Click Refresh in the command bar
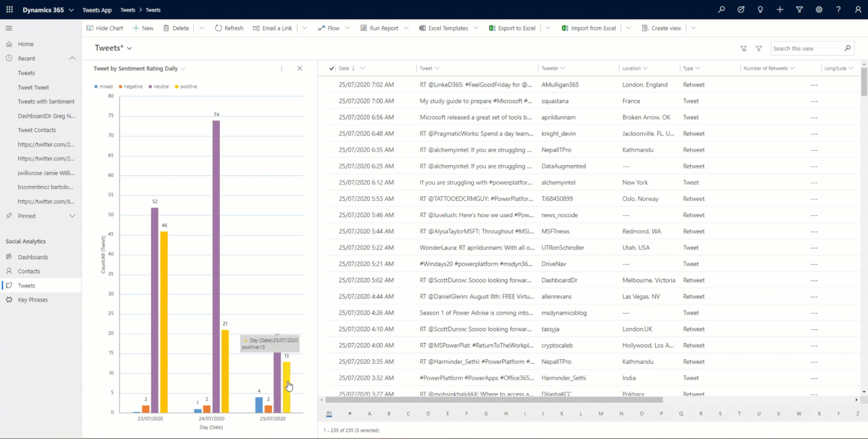This screenshot has height=439, width=868. (x=229, y=28)
